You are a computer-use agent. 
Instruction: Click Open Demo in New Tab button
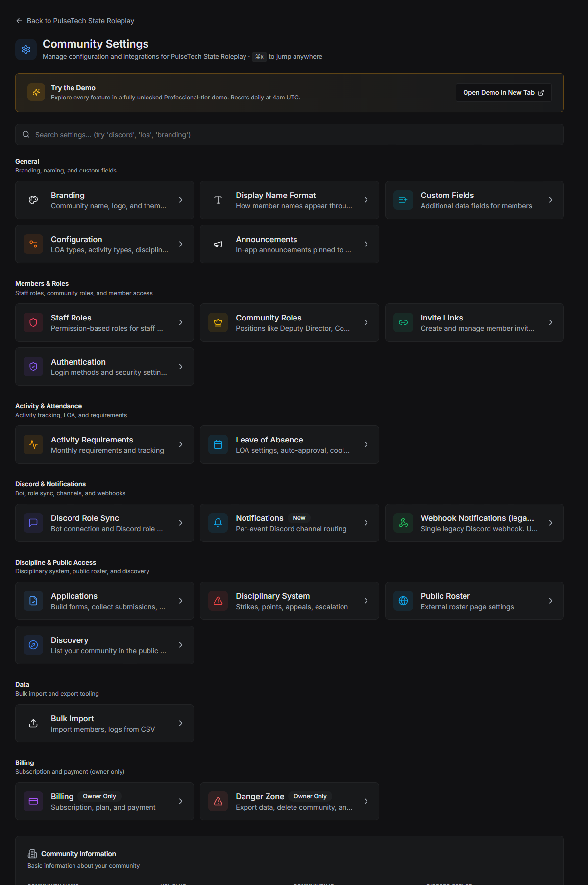pos(504,93)
